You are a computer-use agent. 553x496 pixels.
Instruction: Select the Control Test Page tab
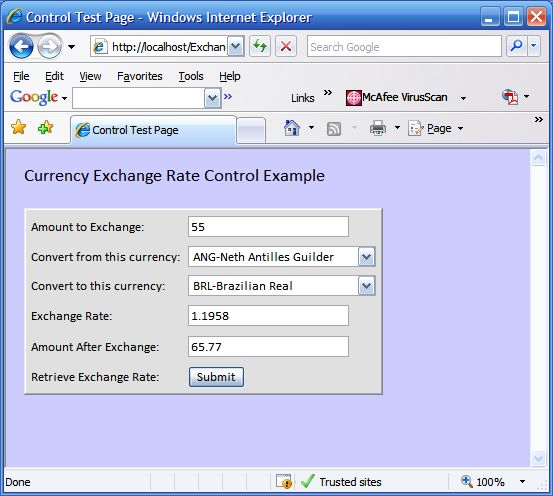click(153, 130)
